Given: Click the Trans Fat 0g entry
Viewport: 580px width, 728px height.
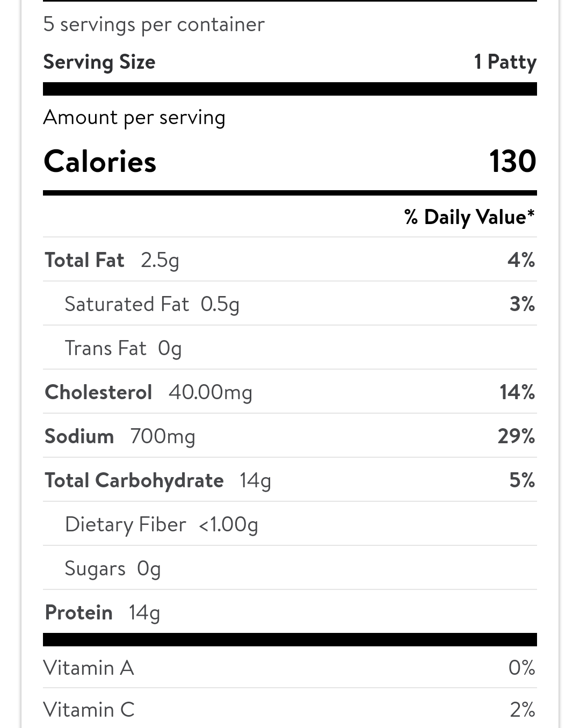Looking at the screenshot, I should (x=123, y=349).
